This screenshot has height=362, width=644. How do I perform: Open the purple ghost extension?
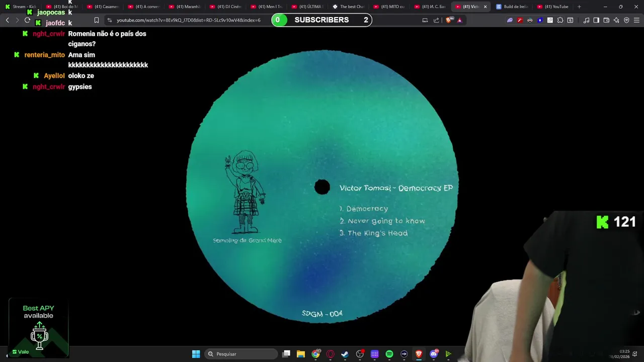tap(510, 20)
